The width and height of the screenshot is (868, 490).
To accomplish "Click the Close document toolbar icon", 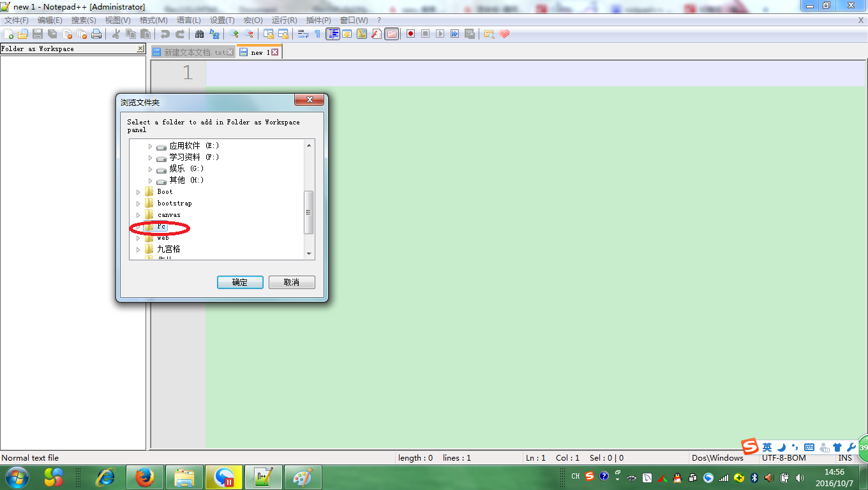I will click(67, 34).
